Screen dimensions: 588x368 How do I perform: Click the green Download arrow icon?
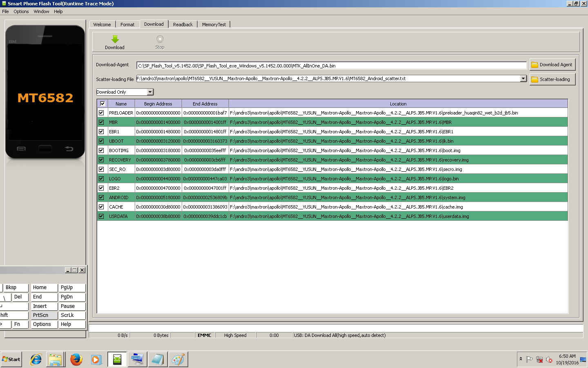click(115, 39)
